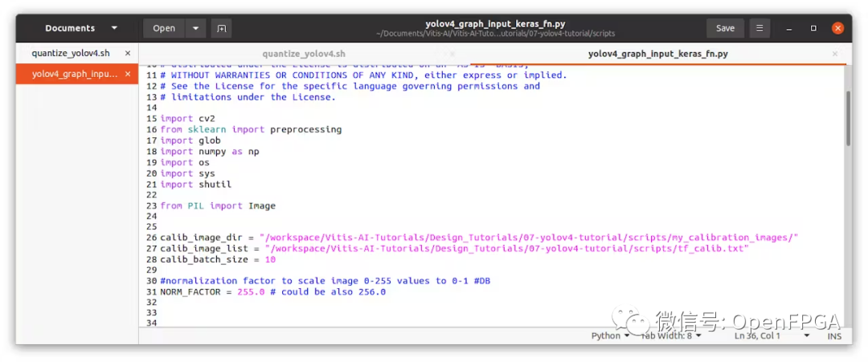The height and width of the screenshot is (362, 868).
Task: Click the vertical scrollbar in the editor
Action: 848,118
